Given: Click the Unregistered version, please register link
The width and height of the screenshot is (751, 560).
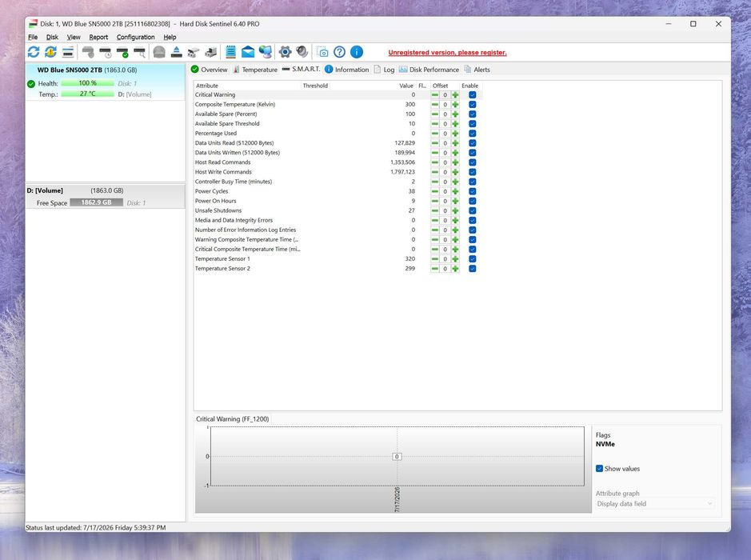Looking at the screenshot, I should (447, 53).
